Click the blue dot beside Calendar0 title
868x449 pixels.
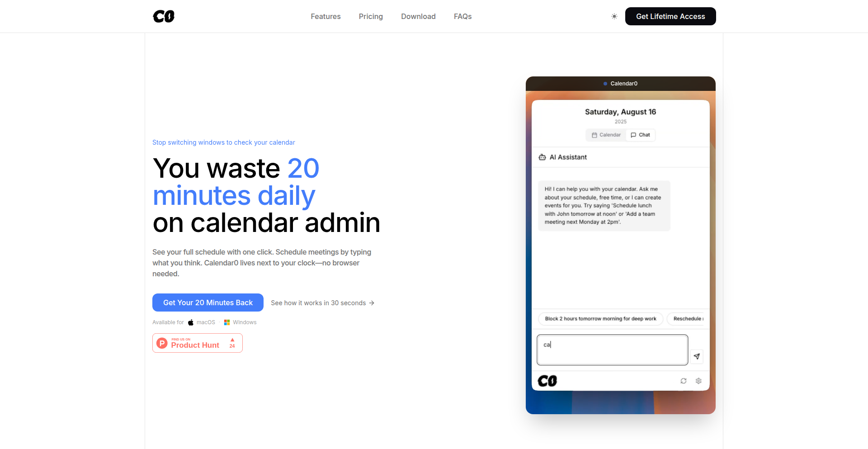(605, 84)
